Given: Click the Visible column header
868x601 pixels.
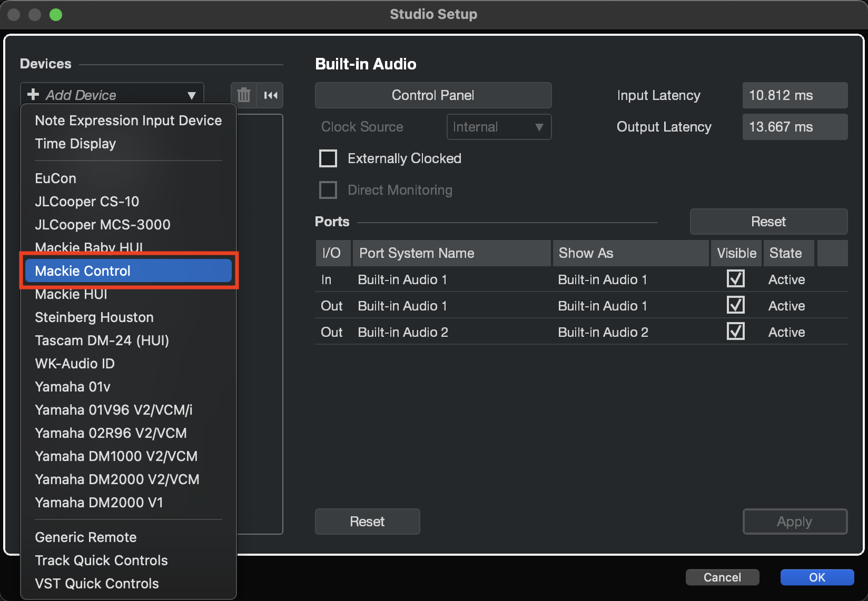Looking at the screenshot, I should point(736,253).
